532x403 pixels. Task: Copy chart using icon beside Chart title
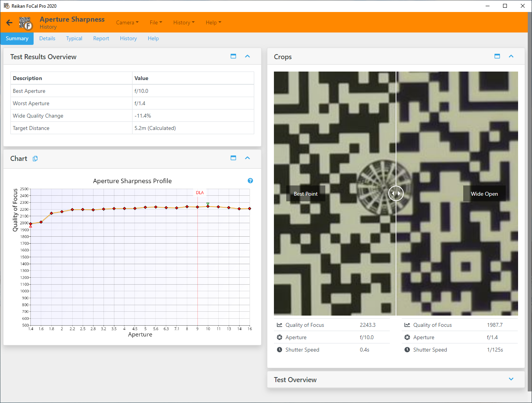click(35, 159)
